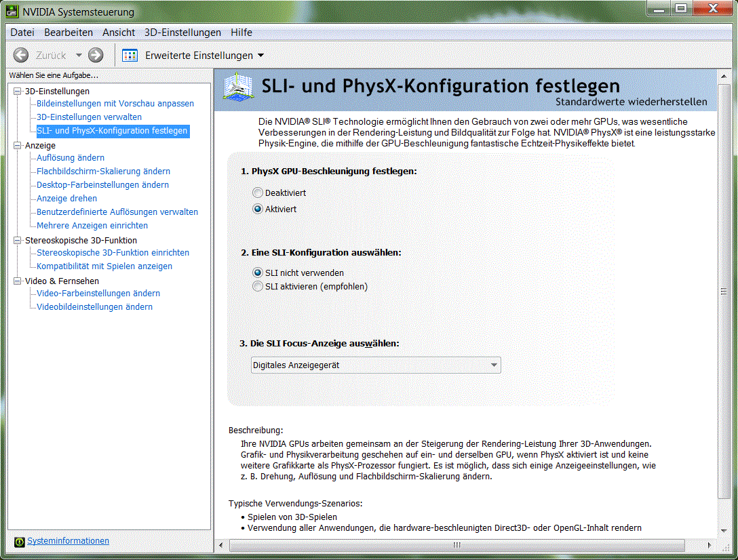This screenshot has width=738, height=560.
Task: Open Anzeige drehen
Action: [67, 199]
